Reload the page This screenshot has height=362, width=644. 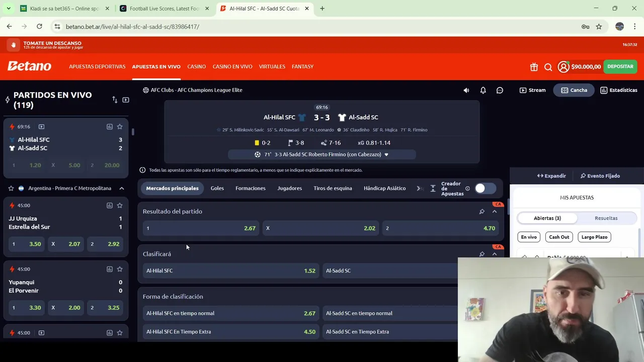click(39, 27)
